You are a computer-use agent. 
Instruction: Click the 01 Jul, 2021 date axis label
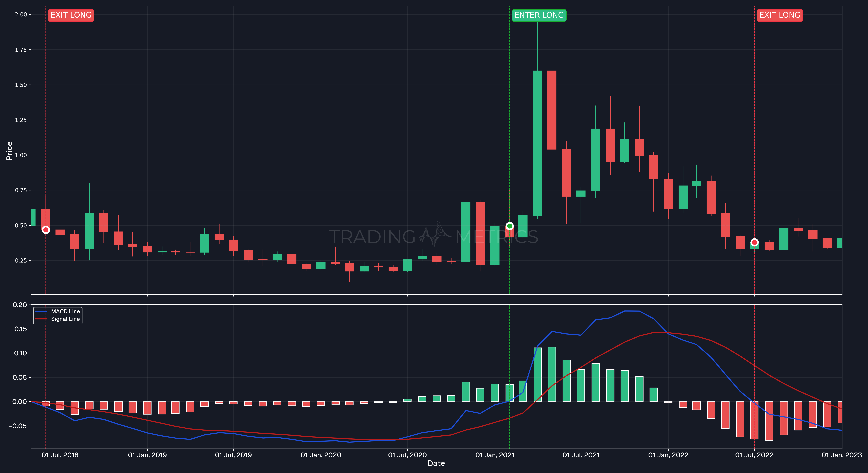pos(581,455)
